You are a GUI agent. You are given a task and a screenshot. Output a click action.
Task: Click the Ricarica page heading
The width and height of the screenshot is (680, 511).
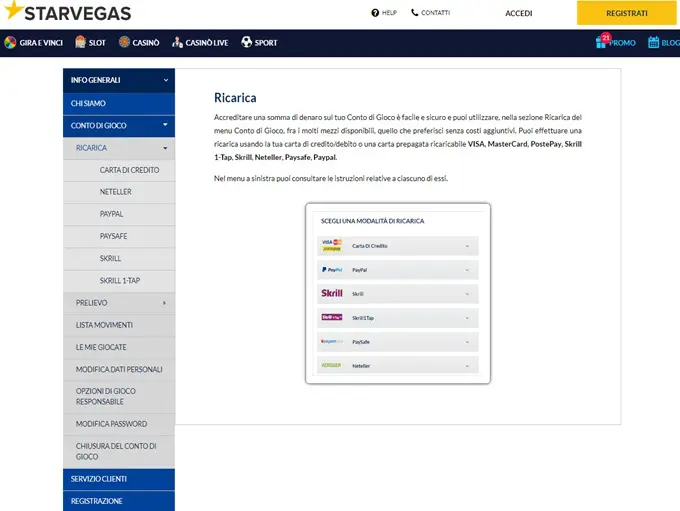point(235,98)
